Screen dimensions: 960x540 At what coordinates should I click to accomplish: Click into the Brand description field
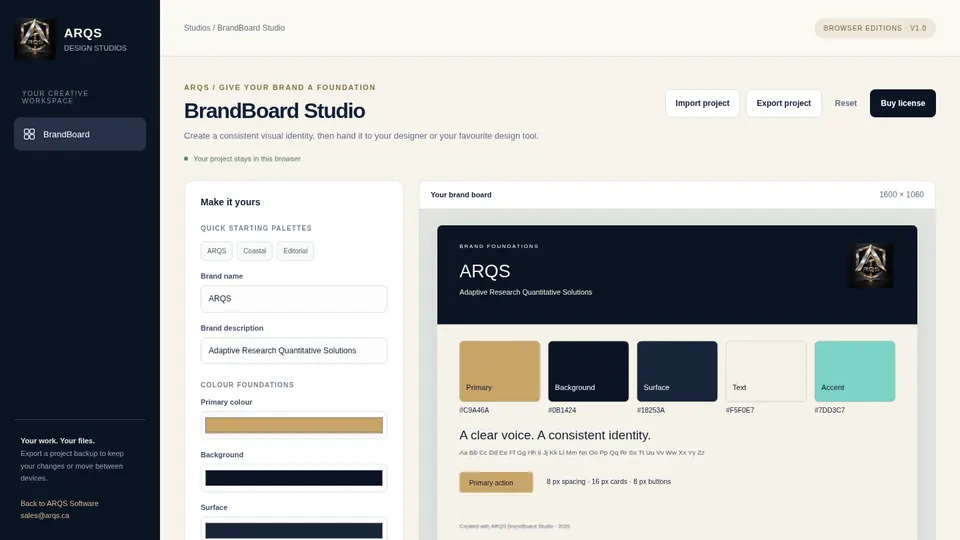click(x=294, y=351)
